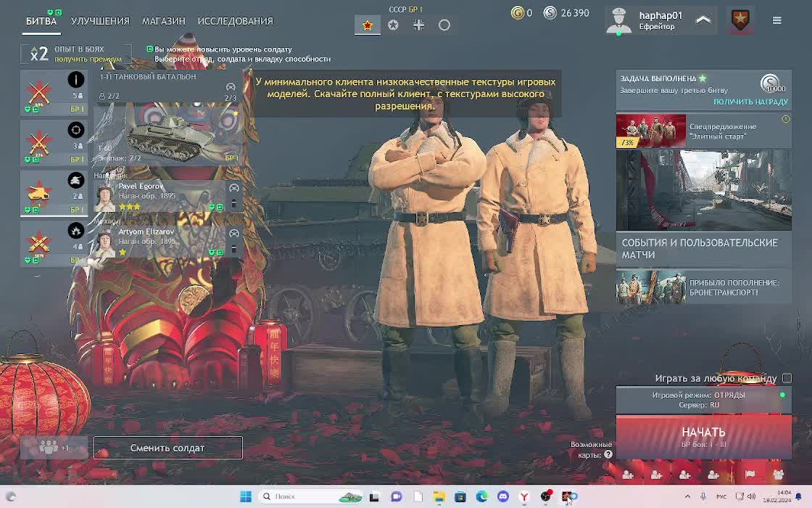This screenshot has width=812, height=508.
Task: Click the НАЧАТЬ start battle button
Action: point(703,436)
